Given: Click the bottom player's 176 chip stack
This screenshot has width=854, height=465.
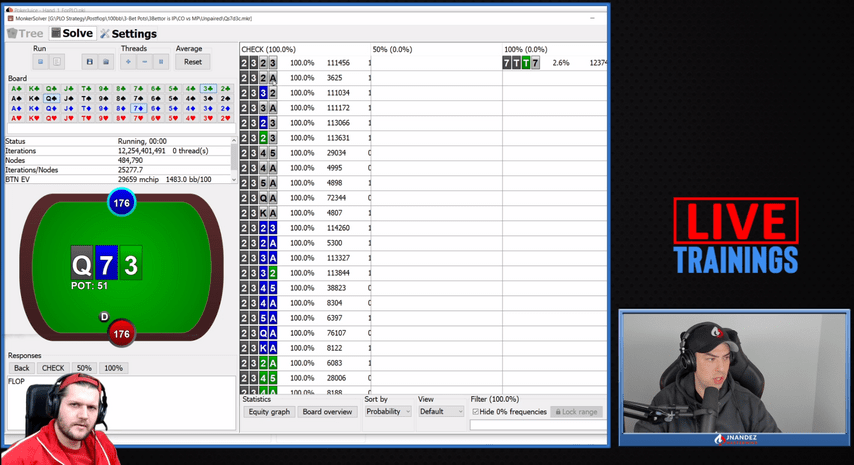Looking at the screenshot, I should tap(121, 334).
